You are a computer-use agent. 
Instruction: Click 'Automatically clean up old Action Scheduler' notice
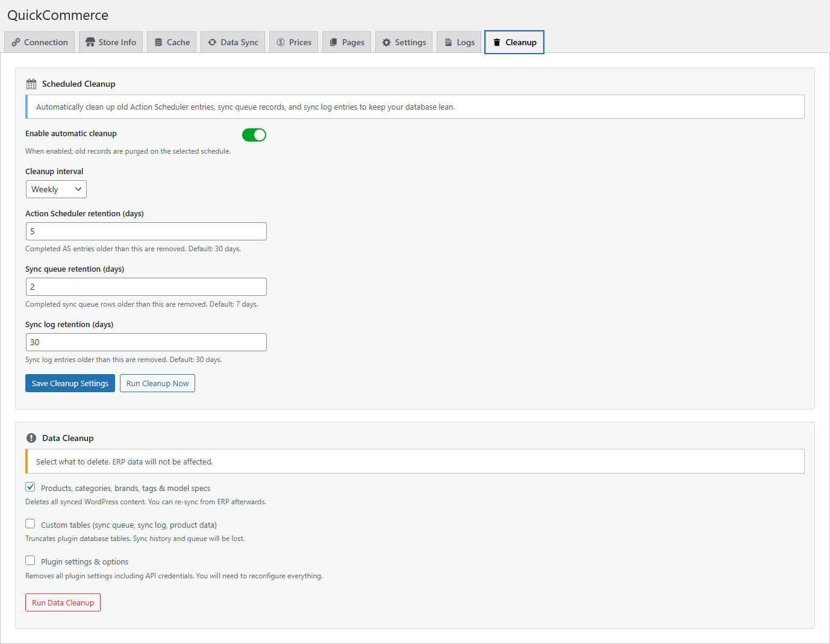(246, 107)
